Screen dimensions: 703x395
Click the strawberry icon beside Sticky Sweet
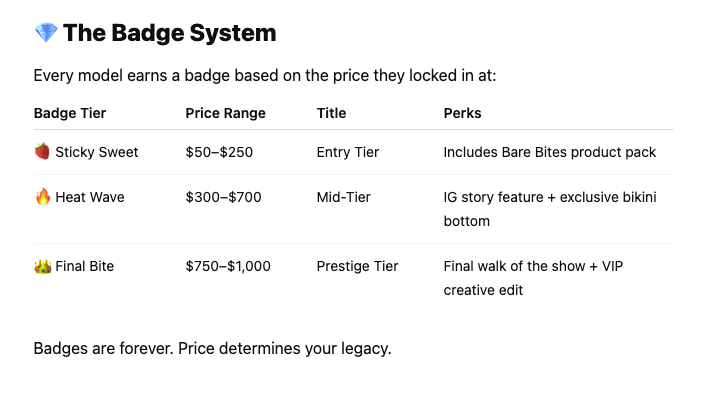(x=42, y=152)
